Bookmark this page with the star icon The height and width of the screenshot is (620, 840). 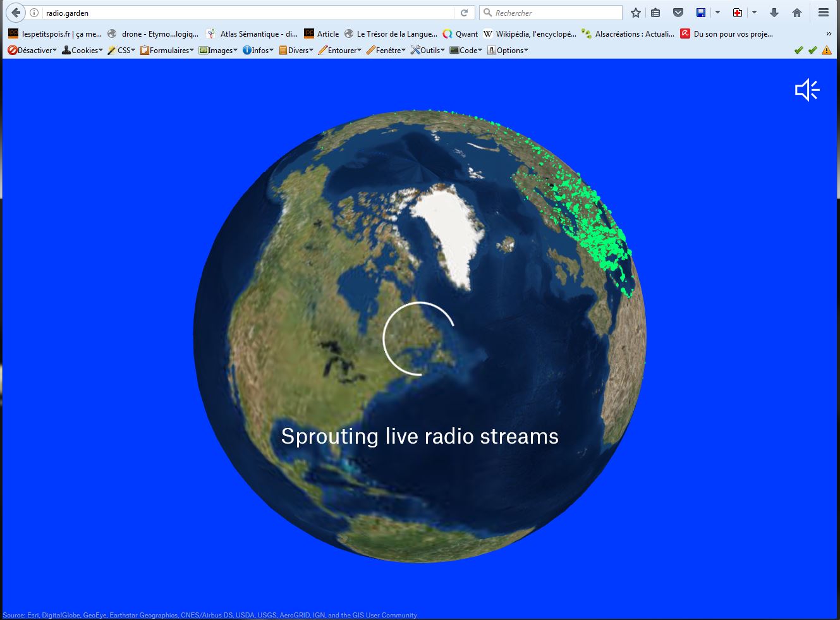(636, 13)
